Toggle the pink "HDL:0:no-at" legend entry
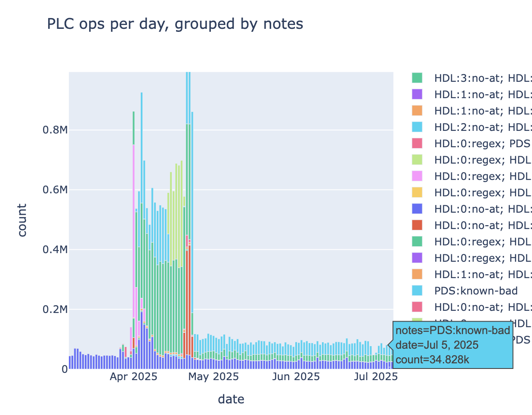This screenshot has width=532, height=415. point(482,307)
